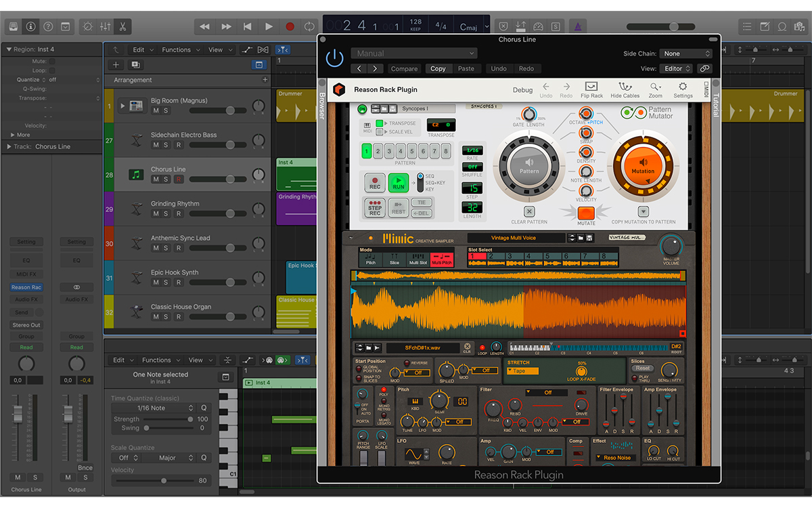The image size is (812, 508).
Task: Expand Big Room (Magnus) track stack
Action: tap(122, 106)
